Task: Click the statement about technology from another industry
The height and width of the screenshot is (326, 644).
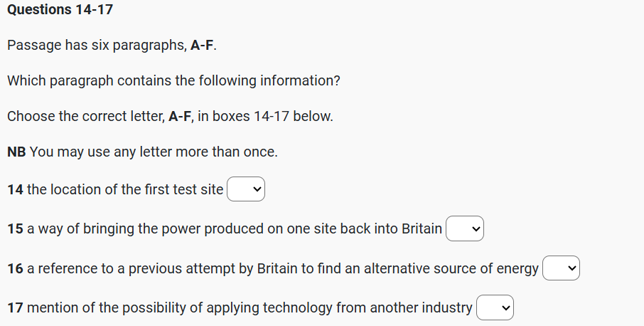Action: (249, 308)
